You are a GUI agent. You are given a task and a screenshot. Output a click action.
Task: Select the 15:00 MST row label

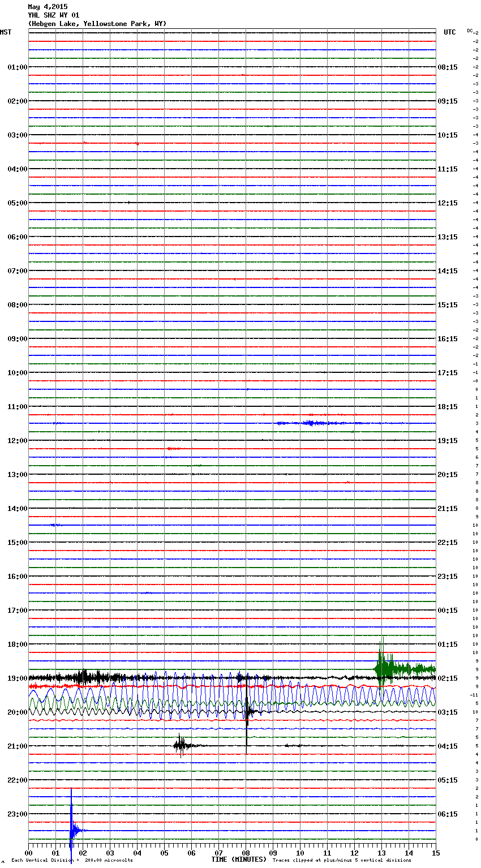coord(18,543)
